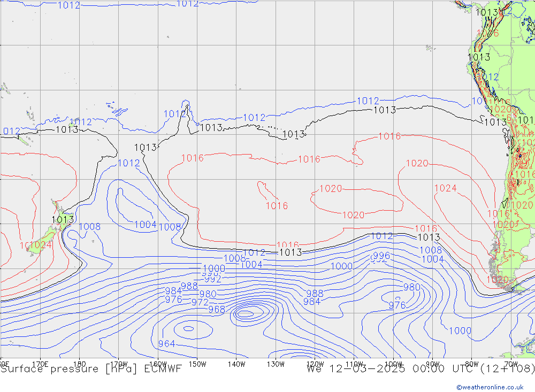Screen dimensions: 535x392
Task: Click the 100W longitude label
Action: click(x=393, y=364)
